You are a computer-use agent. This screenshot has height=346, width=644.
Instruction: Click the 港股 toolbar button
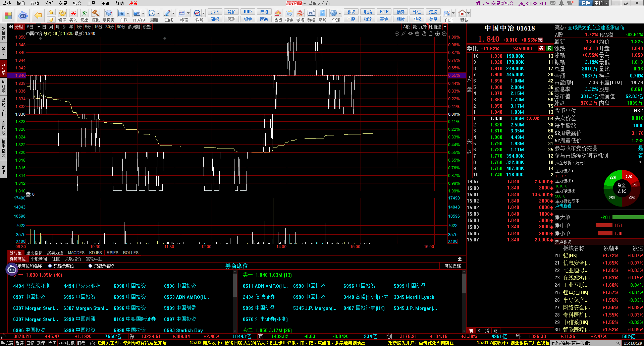pos(433,12)
